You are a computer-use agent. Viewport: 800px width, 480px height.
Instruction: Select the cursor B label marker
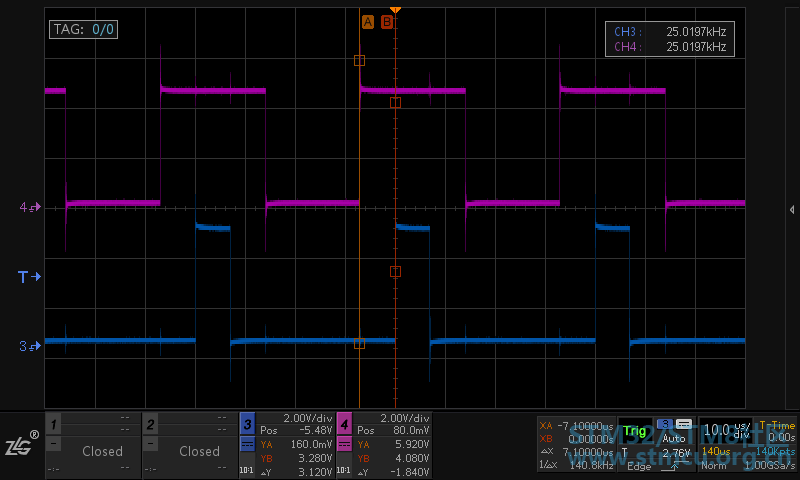coord(387,22)
